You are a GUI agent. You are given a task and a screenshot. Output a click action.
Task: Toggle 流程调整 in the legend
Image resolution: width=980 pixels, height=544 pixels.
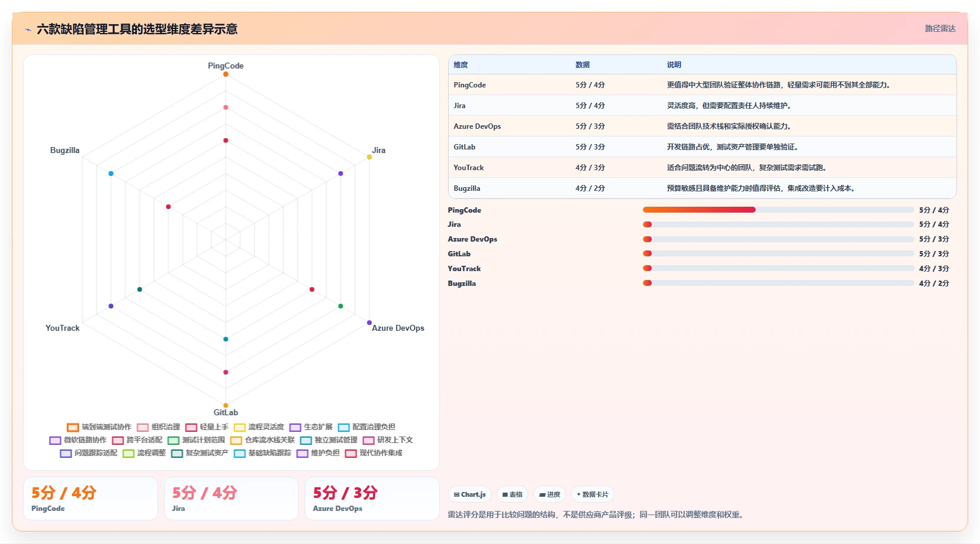coord(144,453)
